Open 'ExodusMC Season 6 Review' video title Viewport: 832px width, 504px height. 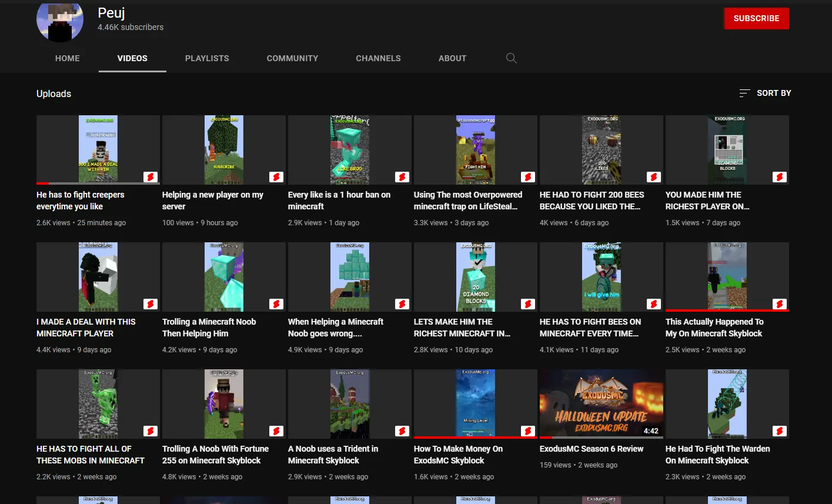point(591,449)
